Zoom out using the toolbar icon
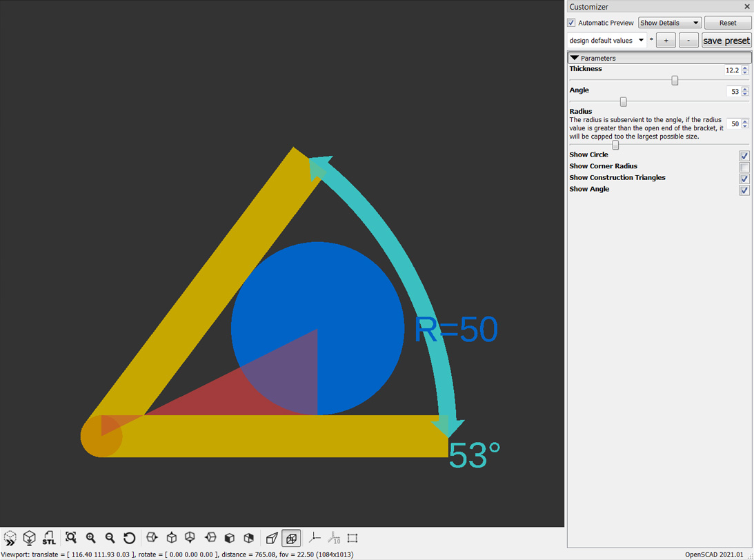 pyautogui.click(x=110, y=538)
